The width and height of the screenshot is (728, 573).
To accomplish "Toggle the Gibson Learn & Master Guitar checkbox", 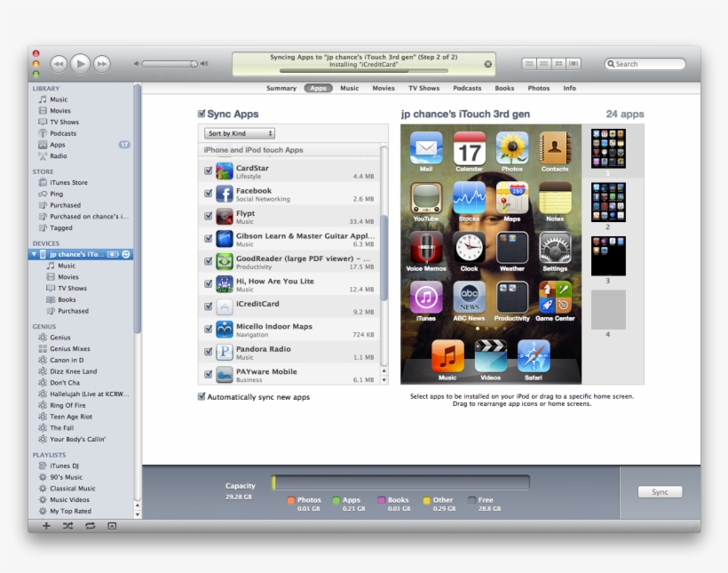I will [x=209, y=238].
